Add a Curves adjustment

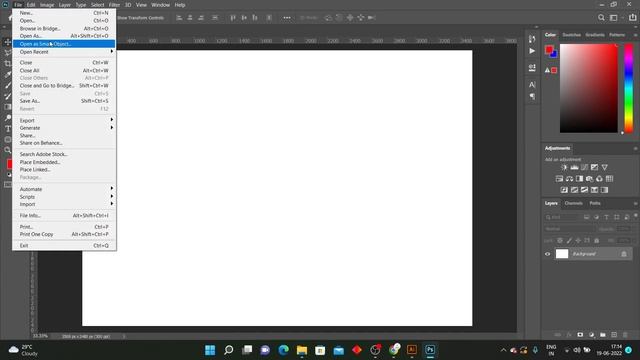click(x=584, y=167)
